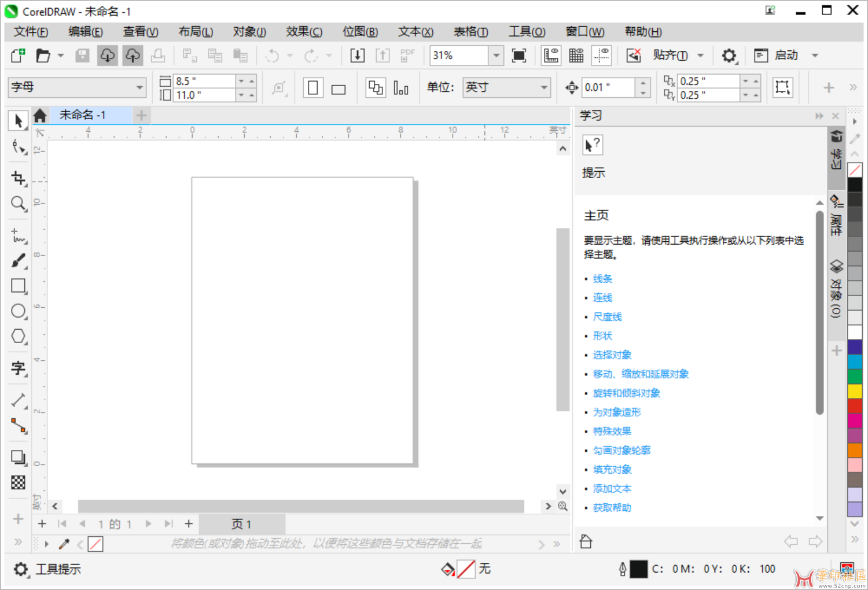Open the 文件 menu

[31, 32]
